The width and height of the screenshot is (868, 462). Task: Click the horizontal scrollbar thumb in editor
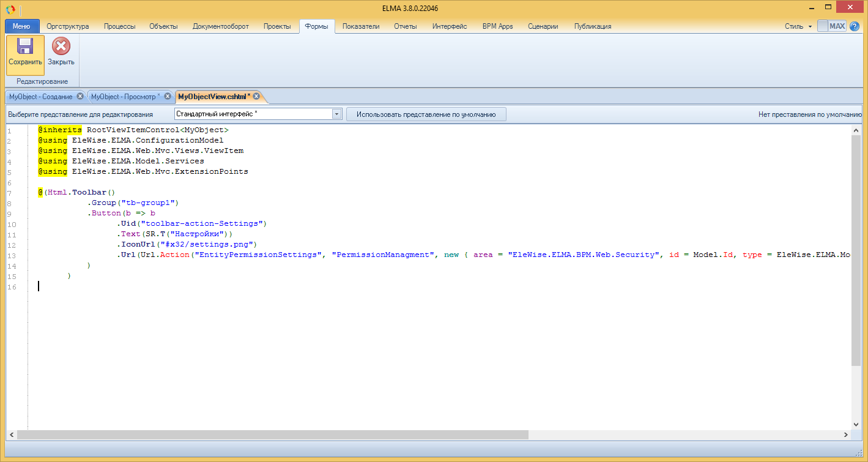272,434
